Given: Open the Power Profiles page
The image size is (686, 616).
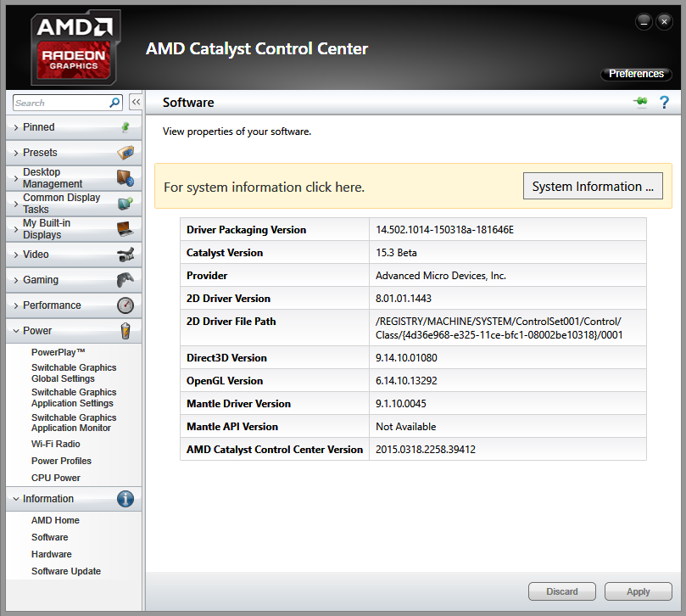Looking at the screenshot, I should pos(61,461).
